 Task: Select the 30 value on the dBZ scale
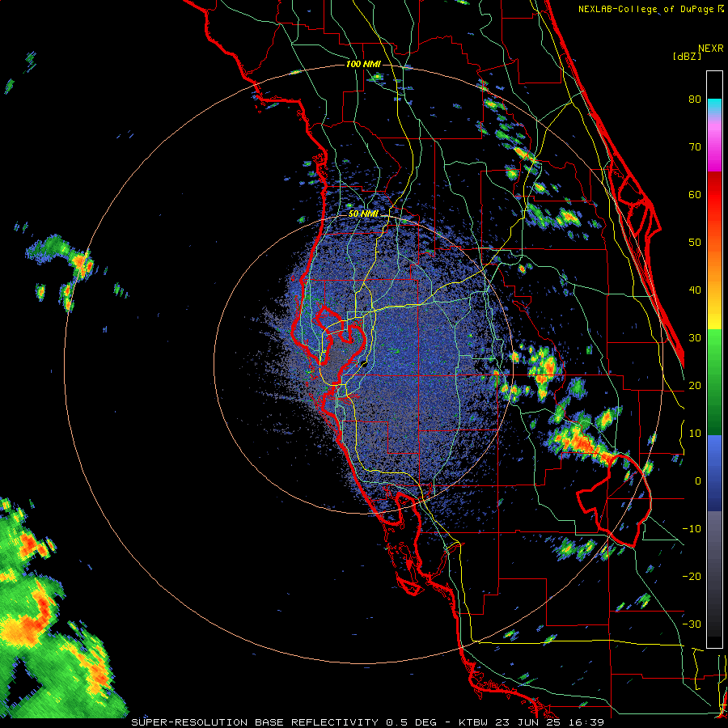(695, 338)
